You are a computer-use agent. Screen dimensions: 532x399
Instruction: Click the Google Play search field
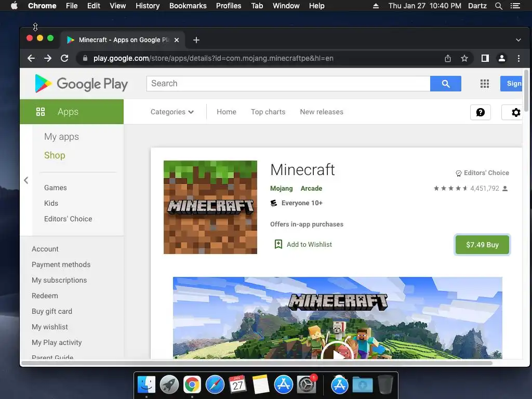(x=288, y=84)
